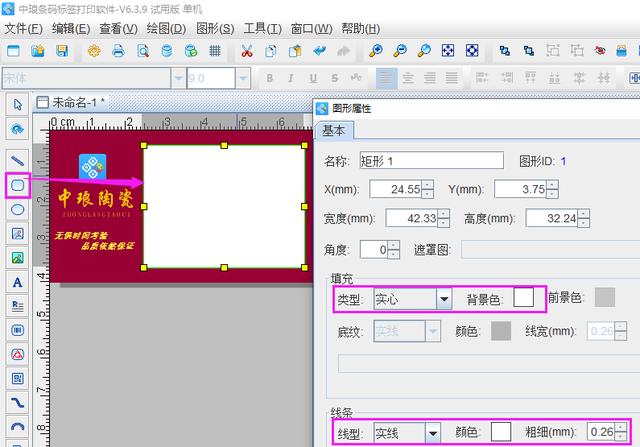Viewport: 640px width, 447px height.
Task: Copy the selected object icon
Action: coord(270,51)
